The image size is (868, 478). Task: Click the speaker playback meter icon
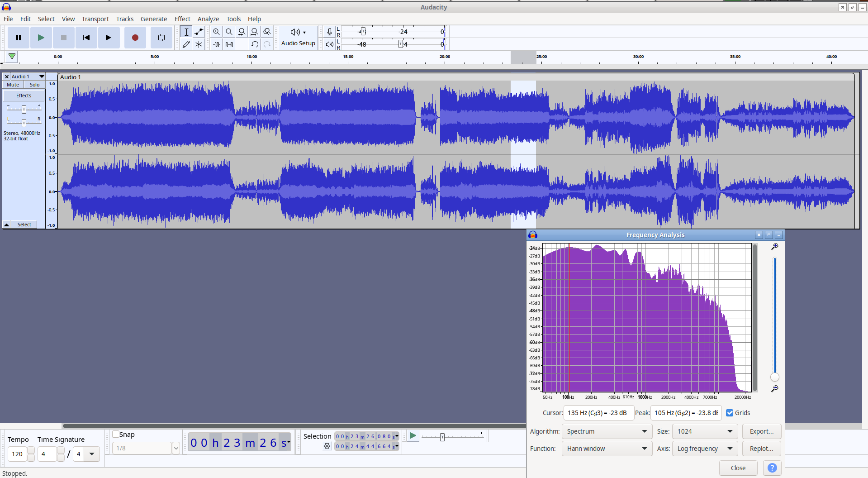pos(330,44)
